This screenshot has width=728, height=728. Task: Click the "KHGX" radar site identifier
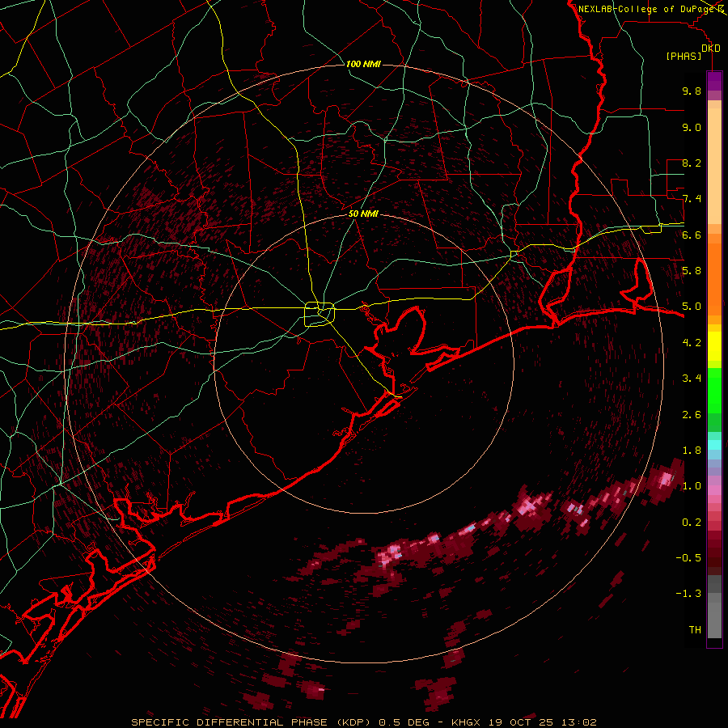click(x=467, y=722)
